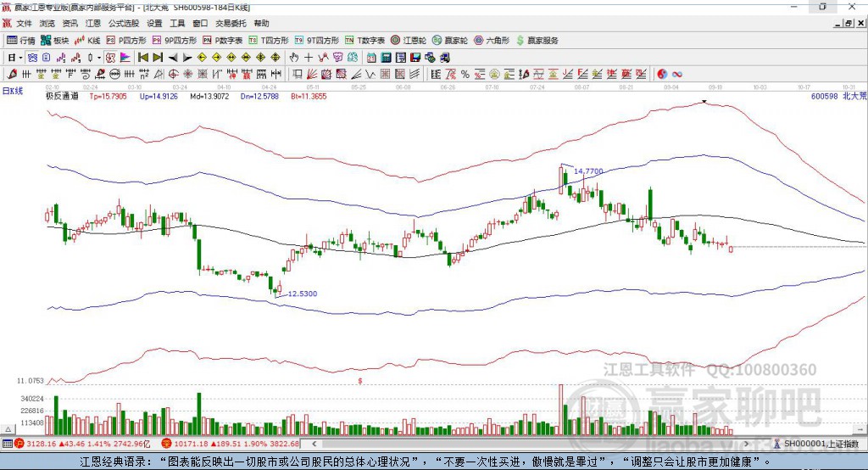Screen dimensions: 868x470
Task: Click the horizontal scrollbar left arrow
Action: pos(314,444)
